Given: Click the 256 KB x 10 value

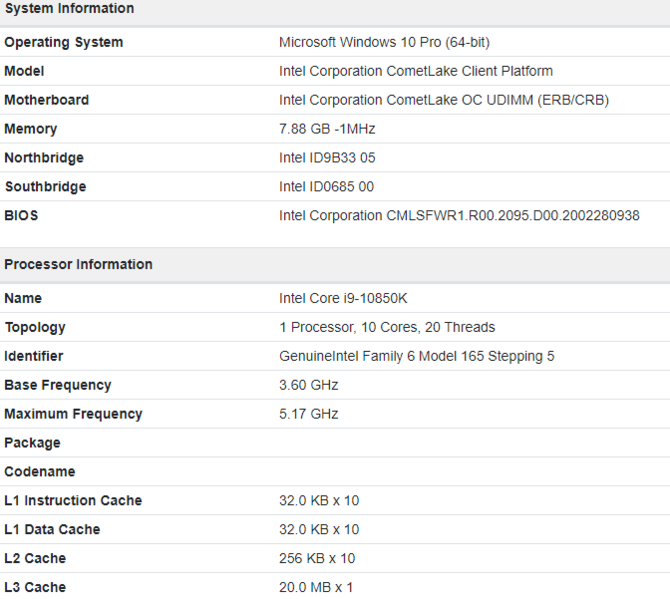Looking at the screenshot, I should click(x=317, y=558).
